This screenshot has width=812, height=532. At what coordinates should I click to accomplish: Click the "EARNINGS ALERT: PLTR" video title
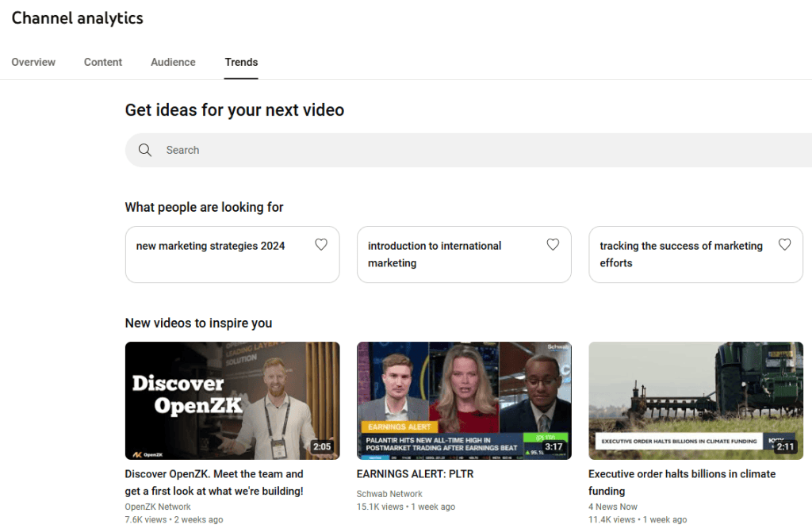tap(415, 473)
